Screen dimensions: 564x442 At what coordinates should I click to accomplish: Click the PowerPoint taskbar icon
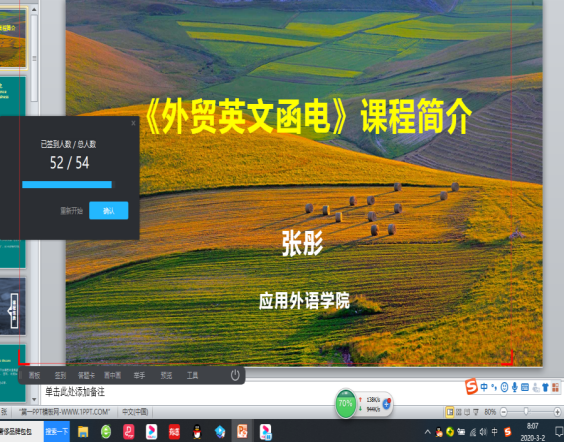point(242,432)
